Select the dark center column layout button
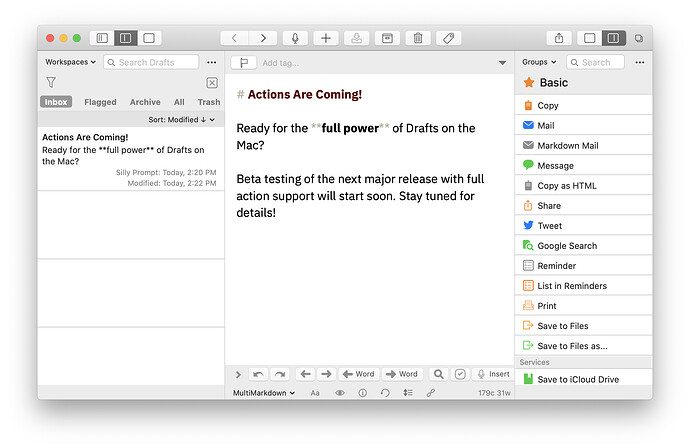The image size is (690, 448). pos(126,38)
